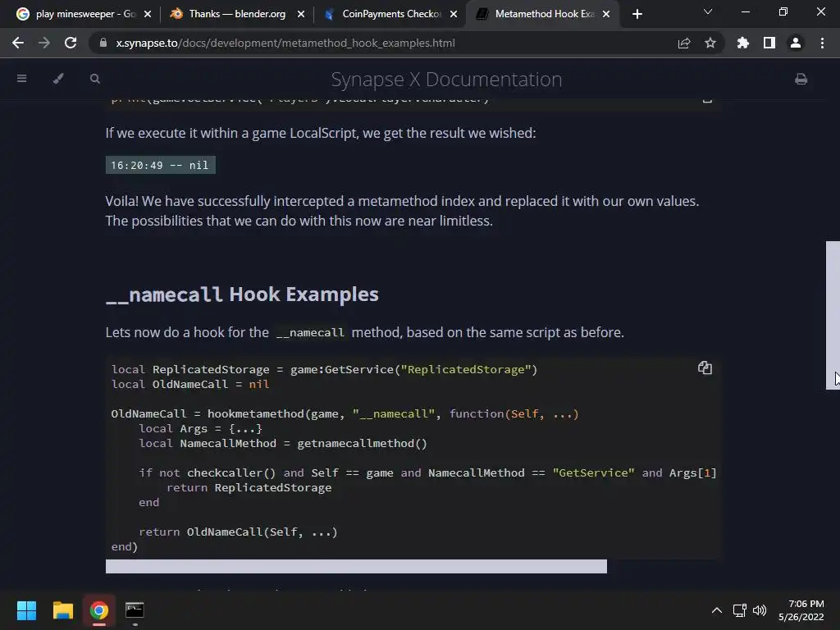Click 'return OldNameCall(Self, ...)' code line
The image size is (840, 630).
[x=239, y=532]
